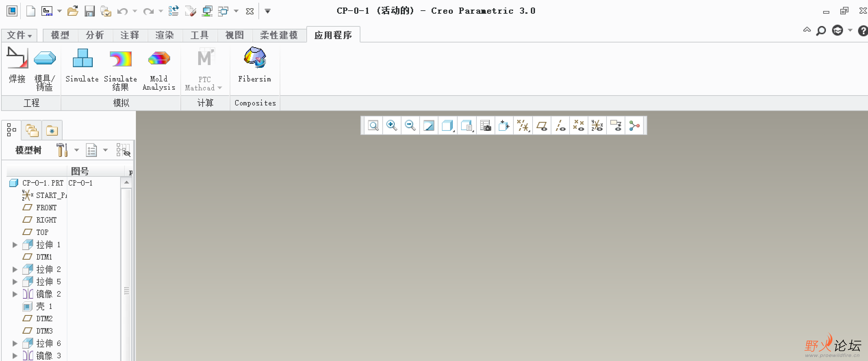Expand the 拉伸 6 feature node
The width and height of the screenshot is (868, 361).
click(x=15, y=344)
